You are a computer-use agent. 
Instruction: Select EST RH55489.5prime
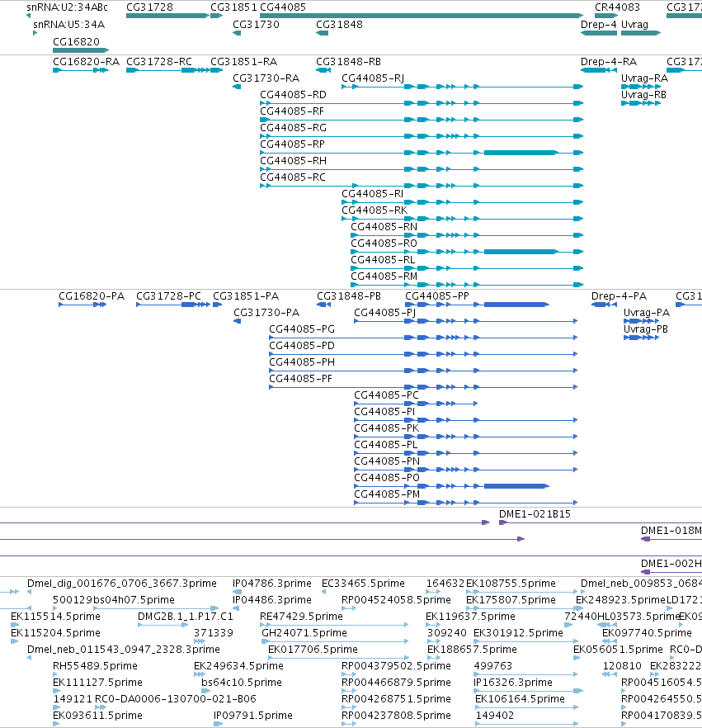pos(57,674)
